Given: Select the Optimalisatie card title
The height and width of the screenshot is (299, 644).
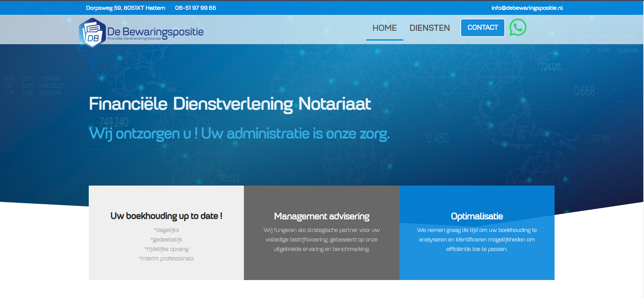Looking at the screenshot, I should 477,216.
